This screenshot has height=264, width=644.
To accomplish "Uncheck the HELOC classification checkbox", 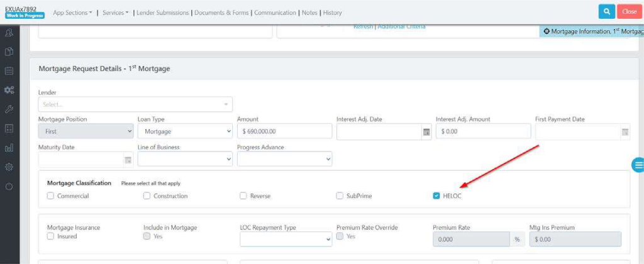I will coord(436,196).
